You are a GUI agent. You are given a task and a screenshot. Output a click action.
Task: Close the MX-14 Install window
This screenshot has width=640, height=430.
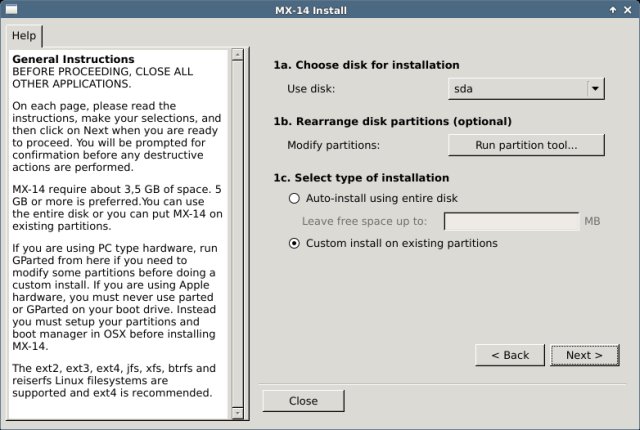[628, 10]
